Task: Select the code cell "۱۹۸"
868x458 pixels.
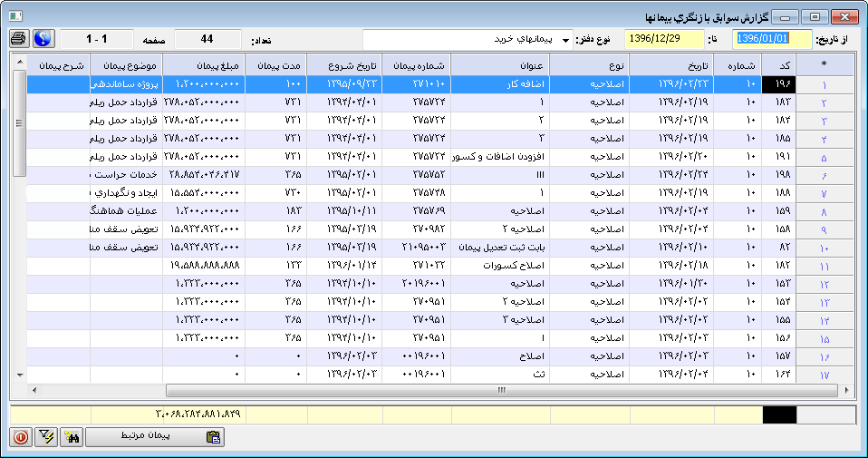Action: 779,175
